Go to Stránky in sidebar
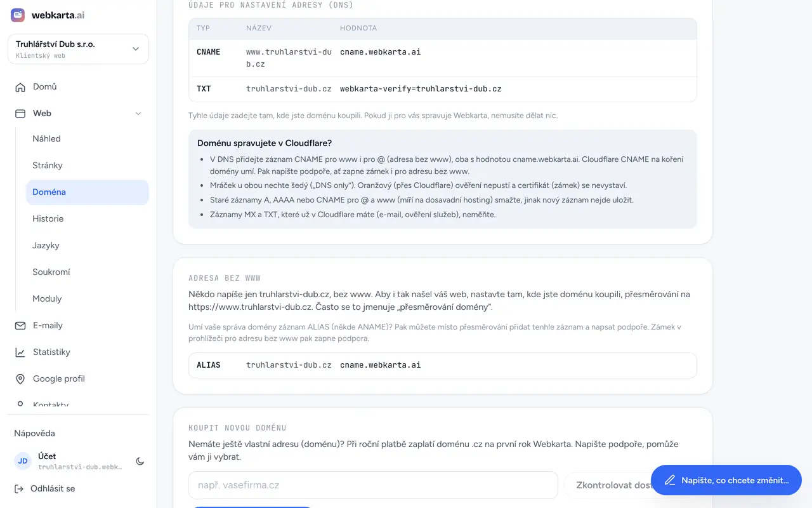 [x=87, y=165]
